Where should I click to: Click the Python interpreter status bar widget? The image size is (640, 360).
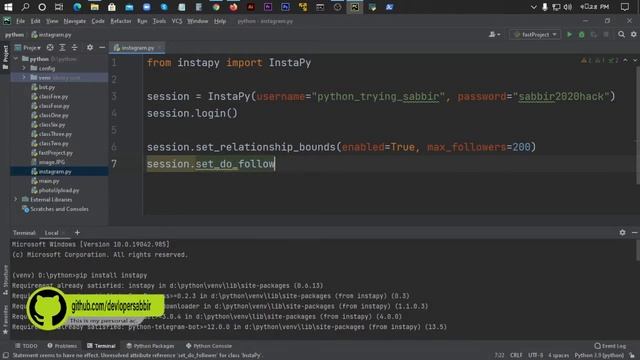599,356
